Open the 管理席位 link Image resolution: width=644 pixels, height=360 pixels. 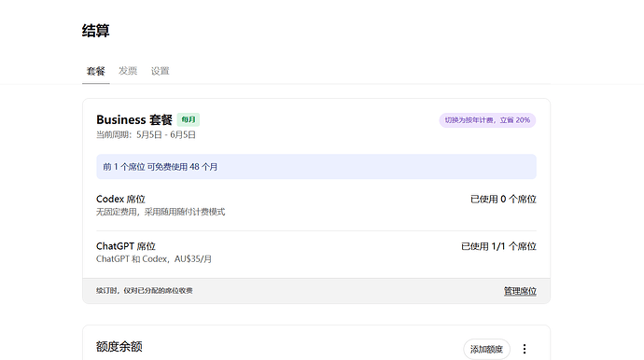click(x=520, y=291)
